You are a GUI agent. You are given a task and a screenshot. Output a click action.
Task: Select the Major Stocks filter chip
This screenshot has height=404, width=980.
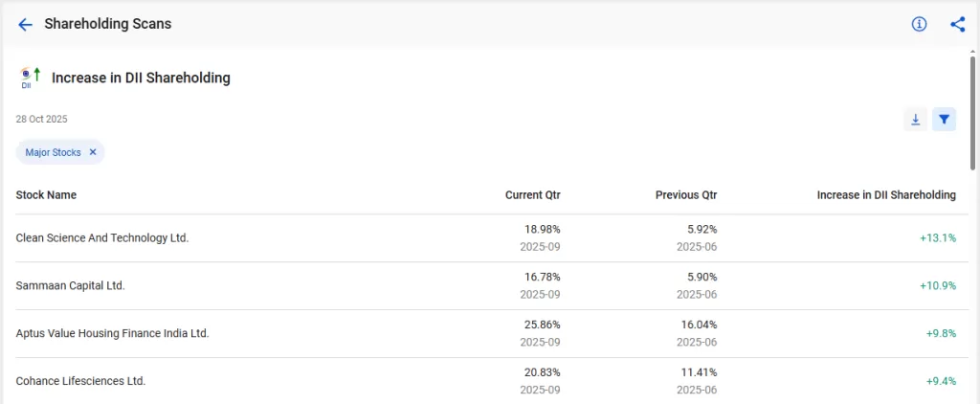(54, 152)
